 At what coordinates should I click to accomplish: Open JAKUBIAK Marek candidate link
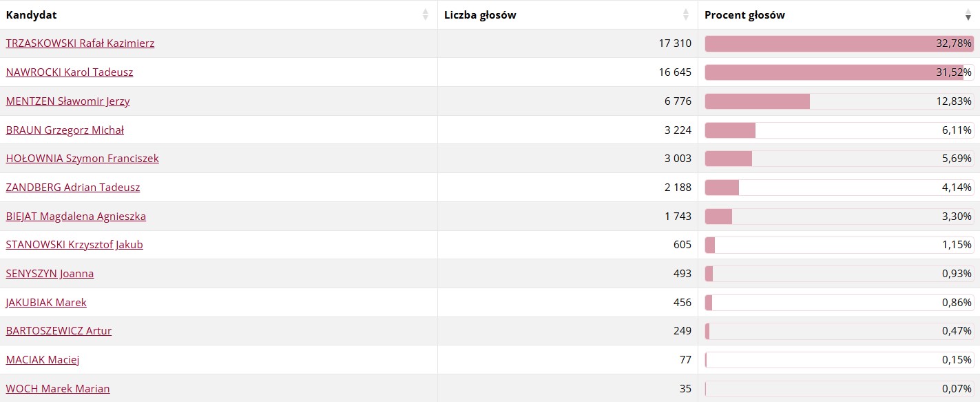[x=46, y=303]
